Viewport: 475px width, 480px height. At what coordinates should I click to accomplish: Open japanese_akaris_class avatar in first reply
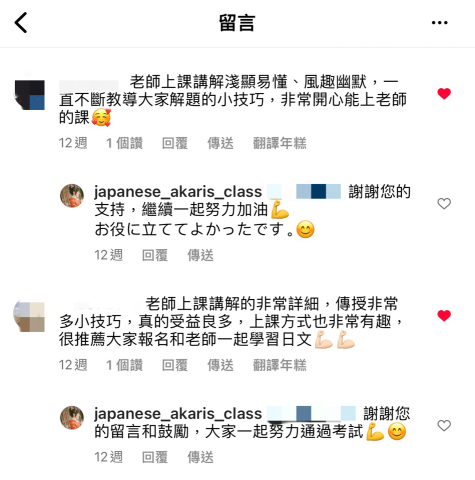(x=72, y=196)
